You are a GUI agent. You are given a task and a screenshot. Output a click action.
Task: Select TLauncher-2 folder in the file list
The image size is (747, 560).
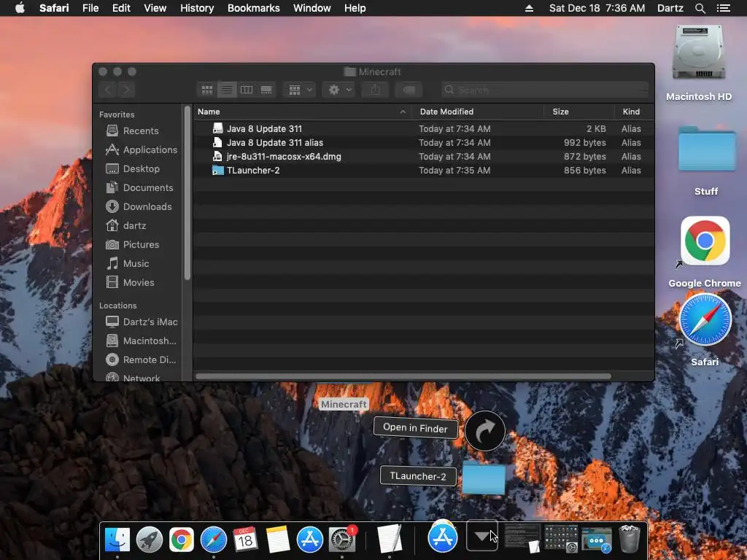pyautogui.click(x=424, y=170)
